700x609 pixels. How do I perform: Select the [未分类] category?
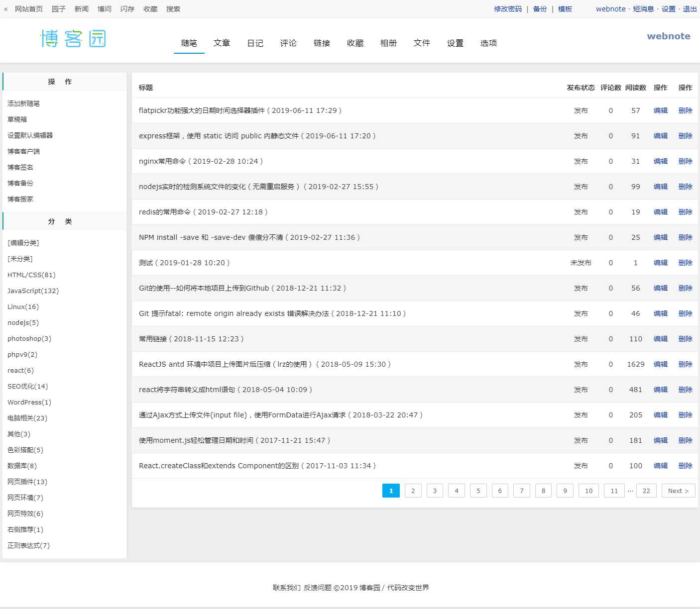pyautogui.click(x=20, y=259)
